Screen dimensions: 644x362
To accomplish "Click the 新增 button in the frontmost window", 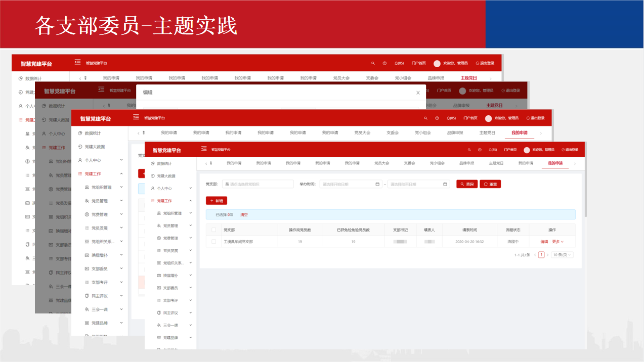I will tap(217, 201).
